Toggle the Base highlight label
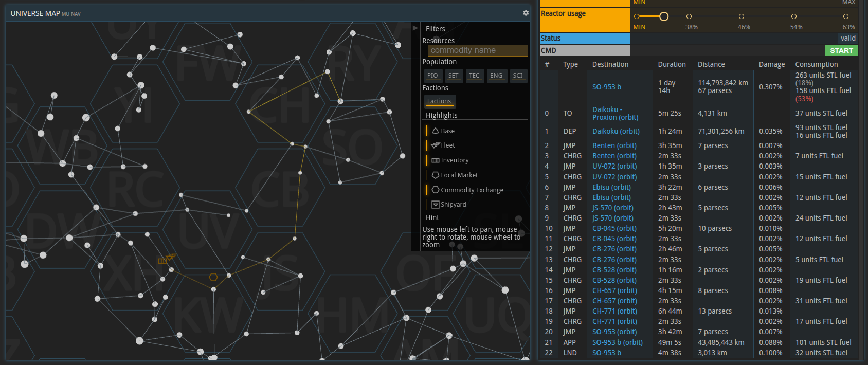868x365 pixels. click(447, 131)
